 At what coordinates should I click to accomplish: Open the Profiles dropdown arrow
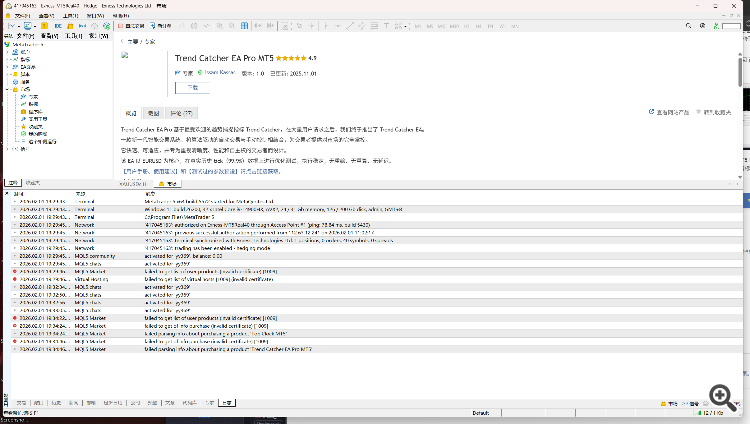35,26
